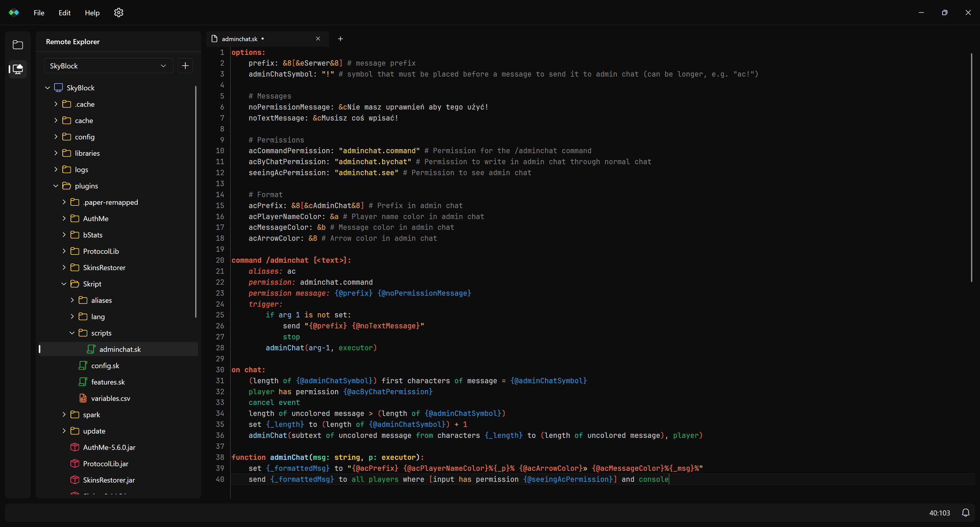Select the cache folder row
Viewport: 980px width, 527px height.
pyautogui.click(x=118, y=121)
